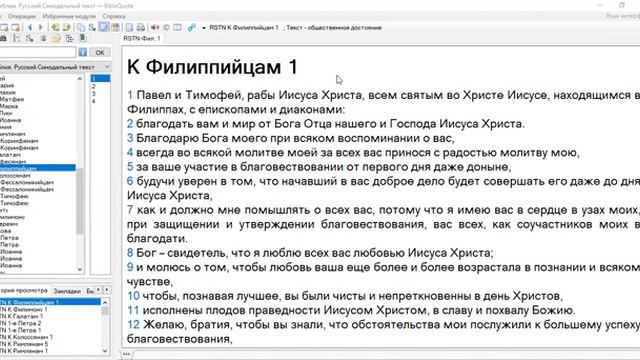The height and width of the screenshot is (360, 640).
Task: Switch to the 'Закладки' tab
Action: 67,291
